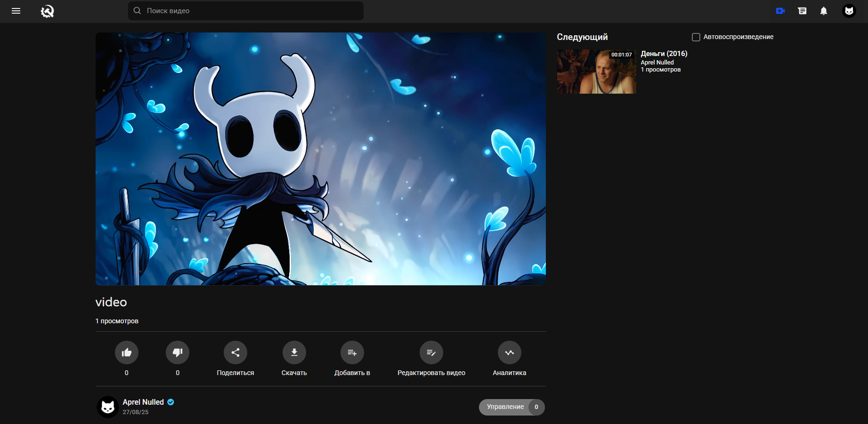Click the "Поделиться" label
The width and height of the screenshot is (868, 424).
pyautogui.click(x=235, y=373)
